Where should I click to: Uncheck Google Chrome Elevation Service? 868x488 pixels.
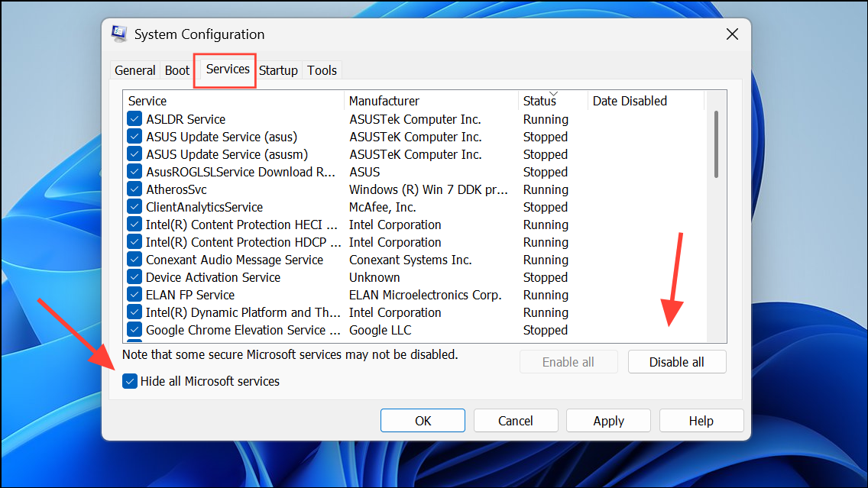pos(134,329)
